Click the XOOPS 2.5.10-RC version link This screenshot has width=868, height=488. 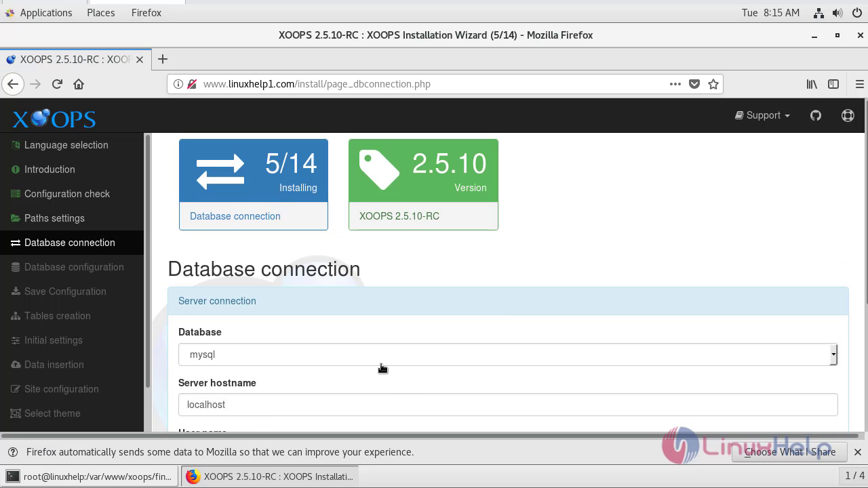399,216
